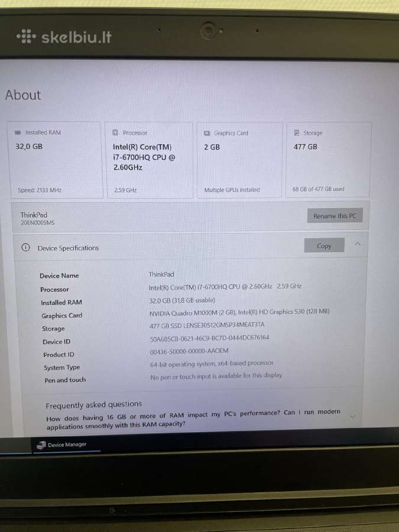Screen dimensions: 399x532
Task: Select the 2 GB Graphics Card card
Action: 239,160
